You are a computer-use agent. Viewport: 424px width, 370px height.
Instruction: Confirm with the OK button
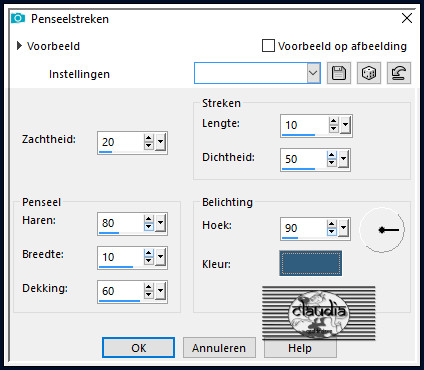[x=138, y=348]
